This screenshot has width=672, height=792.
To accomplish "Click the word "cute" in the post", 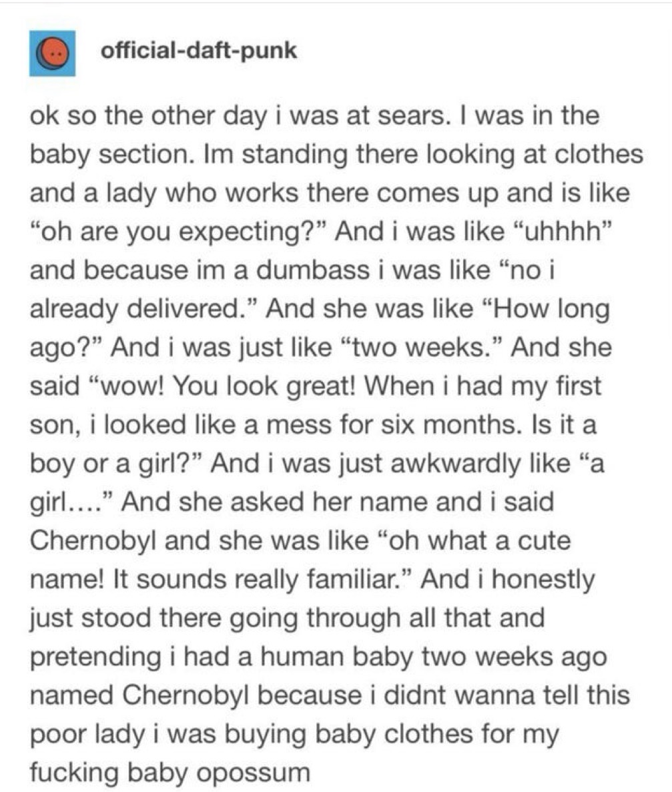I will coord(543,540).
